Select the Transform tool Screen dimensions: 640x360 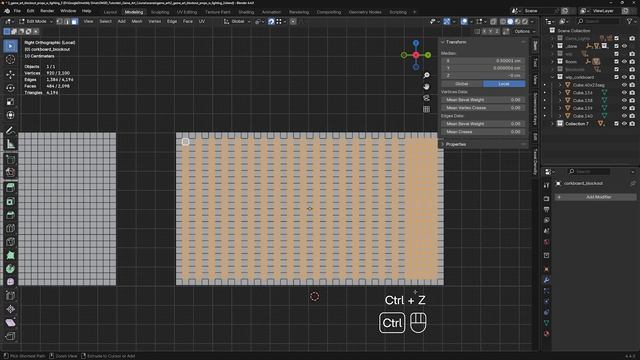[x=10, y=115]
